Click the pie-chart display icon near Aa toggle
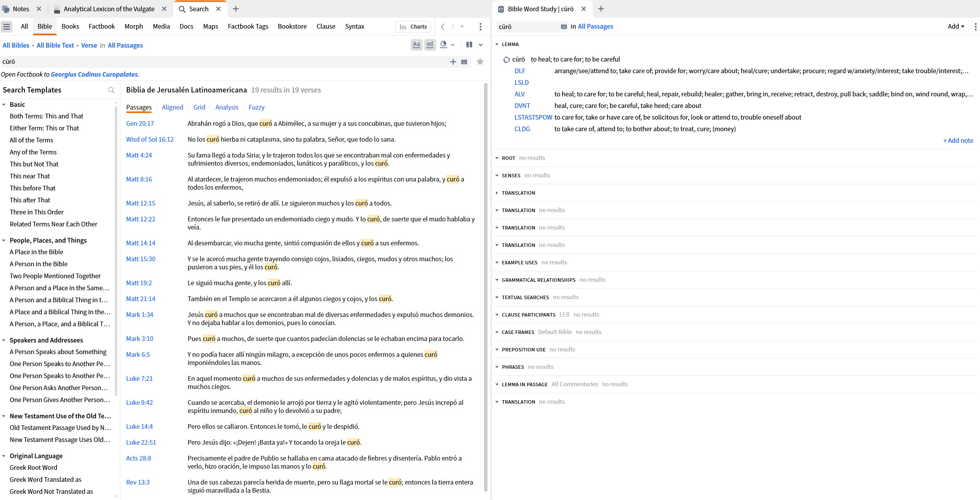The width and height of the screenshot is (980, 500). point(443,45)
